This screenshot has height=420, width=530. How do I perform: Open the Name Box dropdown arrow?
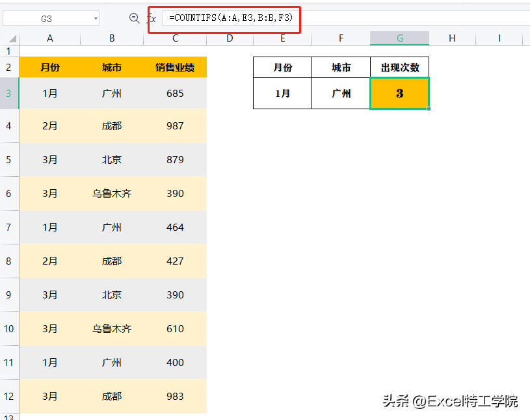click(x=96, y=19)
